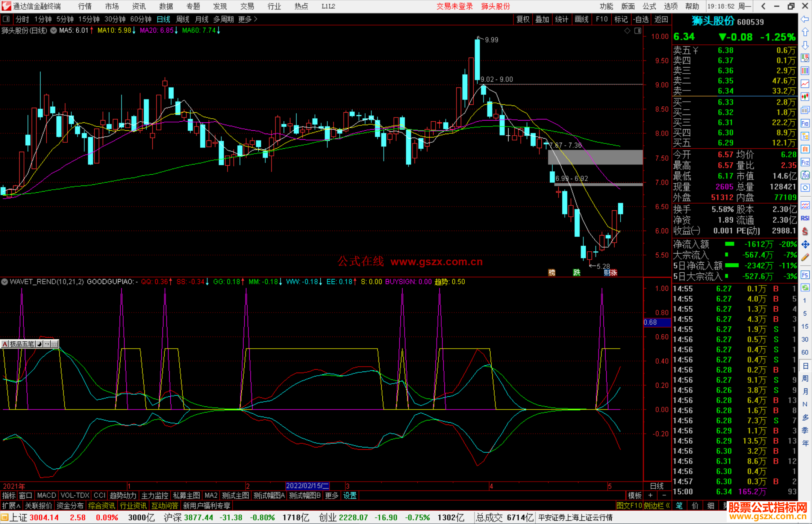Viewport: 812px width, 524px height.
Task: Open the watchlist check icon in sidebar
Action: point(805,58)
